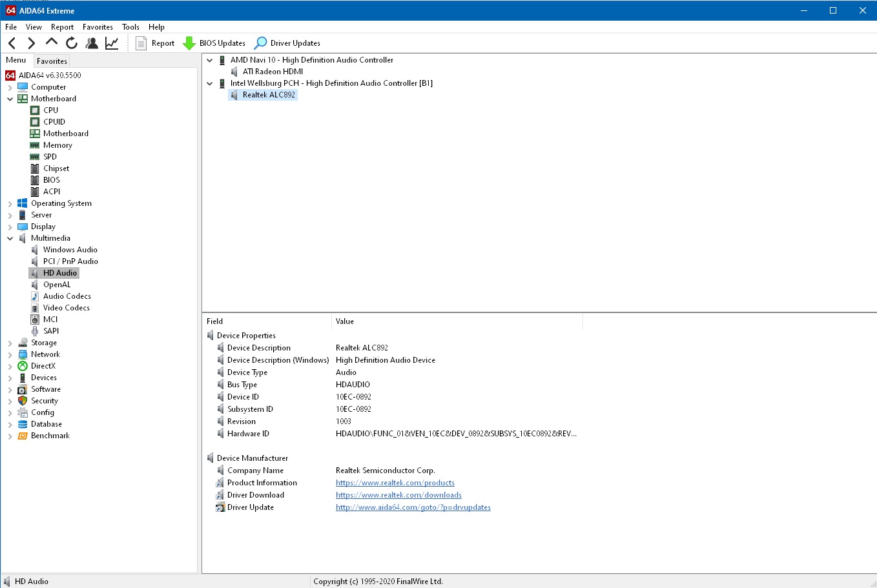Open the user profile toolbar icon
This screenshot has width=877, height=588.
[x=92, y=43]
